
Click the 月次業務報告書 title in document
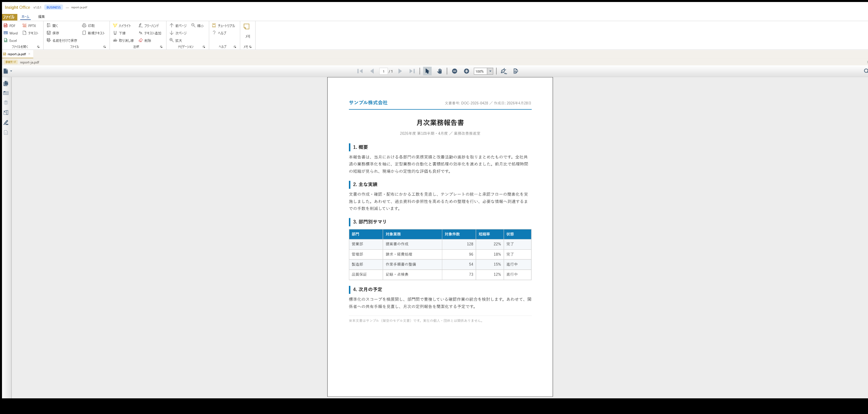(x=440, y=122)
